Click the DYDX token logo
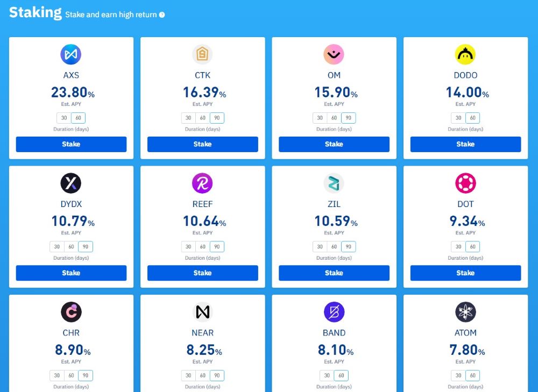The width and height of the screenshot is (538, 392). [71, 183]
